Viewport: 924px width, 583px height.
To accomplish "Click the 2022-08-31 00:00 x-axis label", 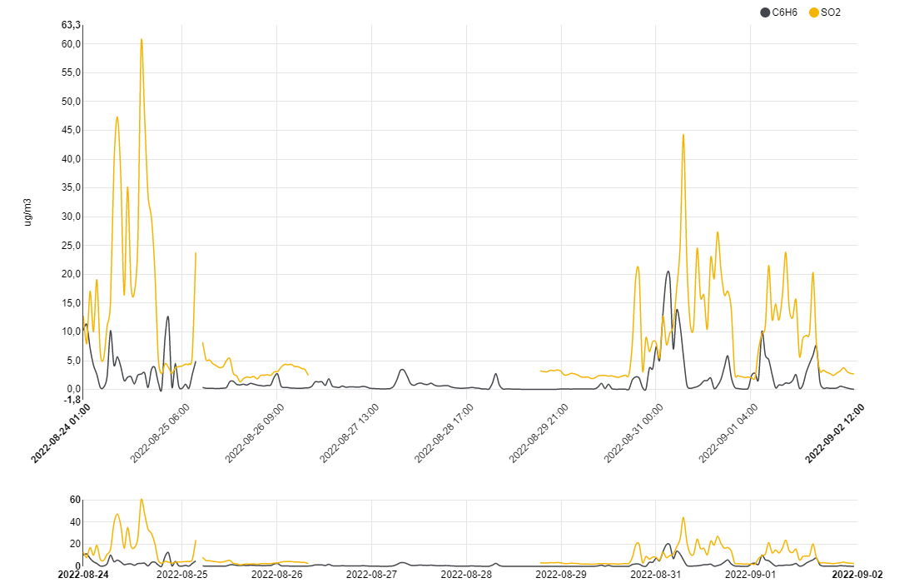I will pos(634,433).
